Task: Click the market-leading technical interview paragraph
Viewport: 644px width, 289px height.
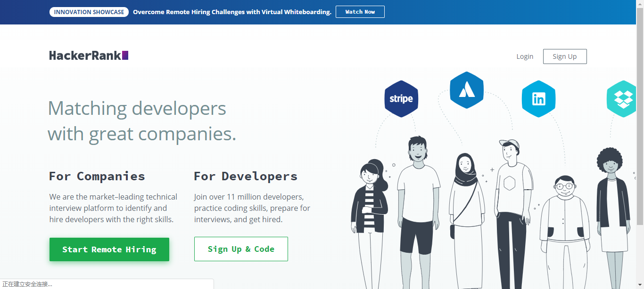Action: (x=114, y=208)
